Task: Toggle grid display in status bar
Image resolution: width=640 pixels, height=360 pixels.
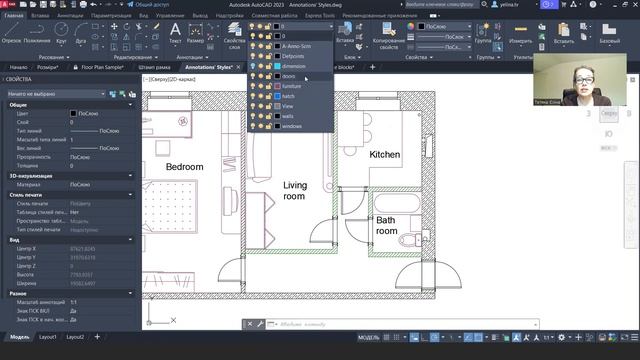Action: [x=386, y=337]
